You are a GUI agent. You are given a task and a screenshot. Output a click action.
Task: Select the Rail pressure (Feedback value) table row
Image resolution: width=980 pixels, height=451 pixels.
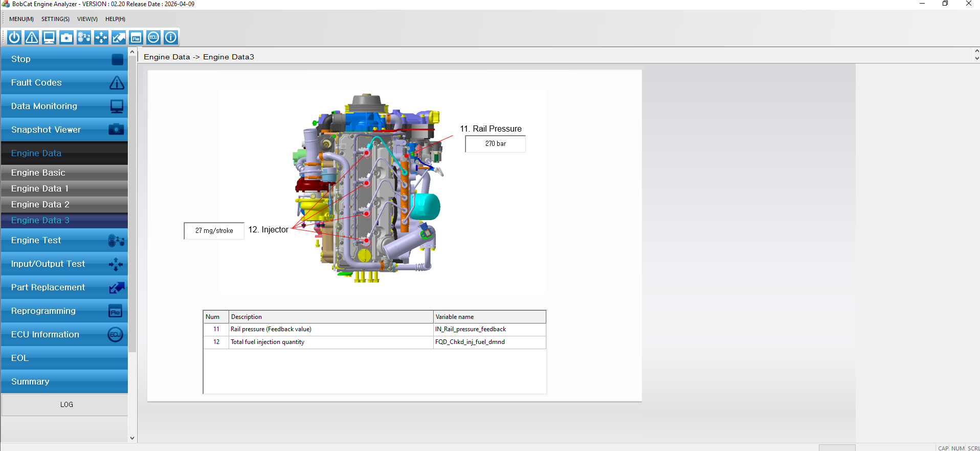point(374,329)
